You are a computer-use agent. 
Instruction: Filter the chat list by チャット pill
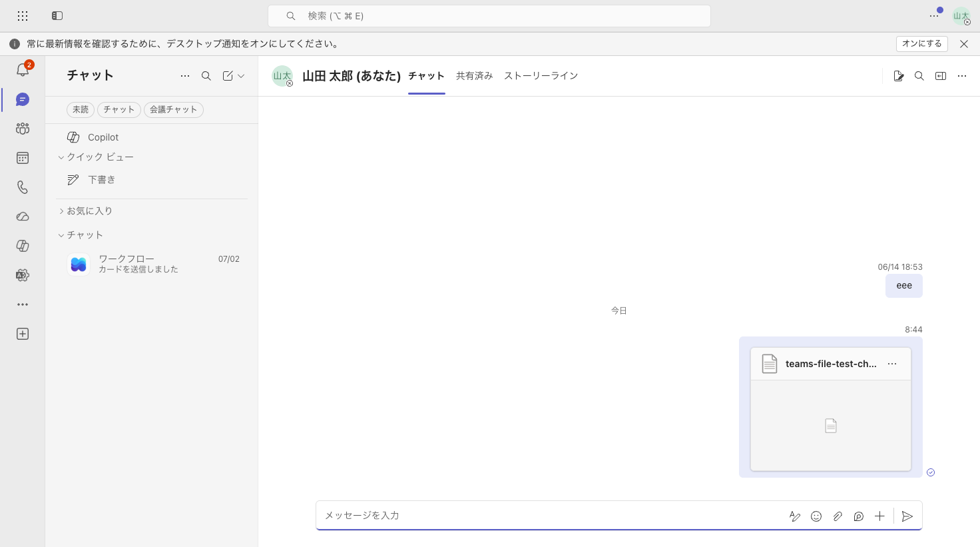(119, 109)
